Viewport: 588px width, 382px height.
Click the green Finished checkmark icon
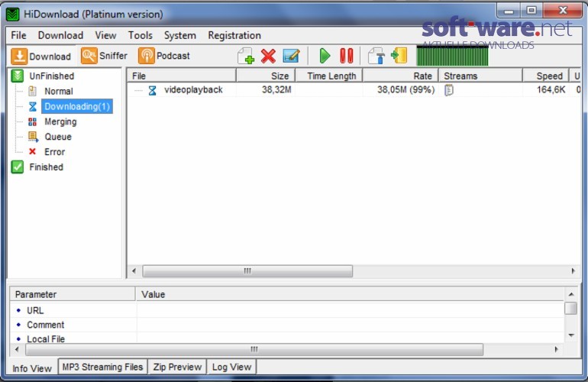pos(18,167)
